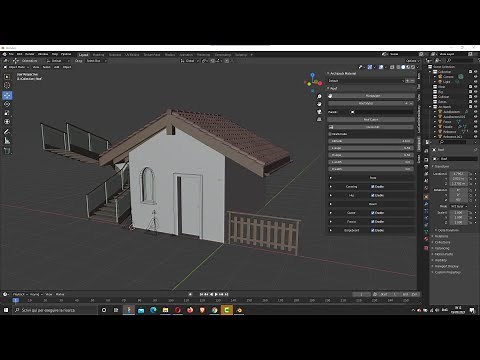Open the Scene properties tab

tap(426, 181)
